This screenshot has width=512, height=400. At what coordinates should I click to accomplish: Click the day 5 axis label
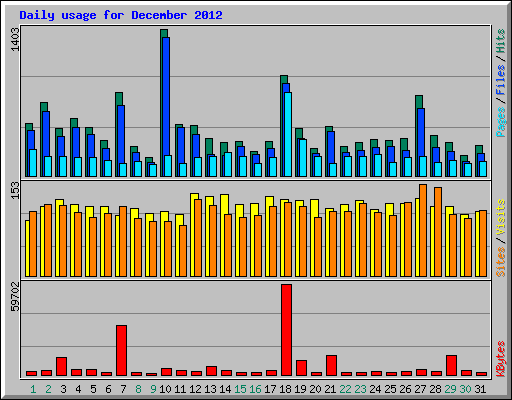click(93, 389)
